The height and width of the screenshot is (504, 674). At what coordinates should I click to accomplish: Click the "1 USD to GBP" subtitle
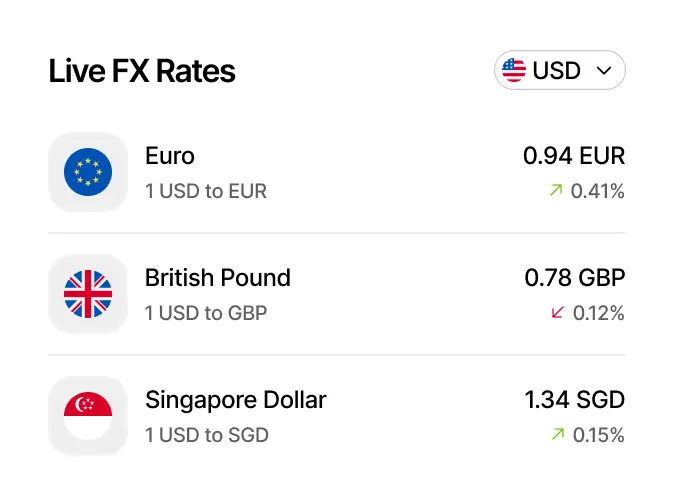tap(206, 313)
